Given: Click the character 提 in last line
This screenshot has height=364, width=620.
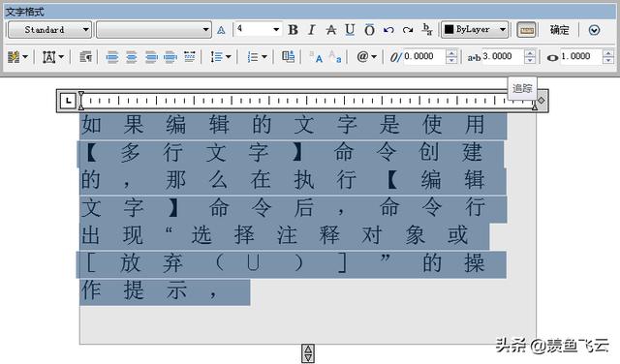Looking at the screenshot, I should click(134, 290).
